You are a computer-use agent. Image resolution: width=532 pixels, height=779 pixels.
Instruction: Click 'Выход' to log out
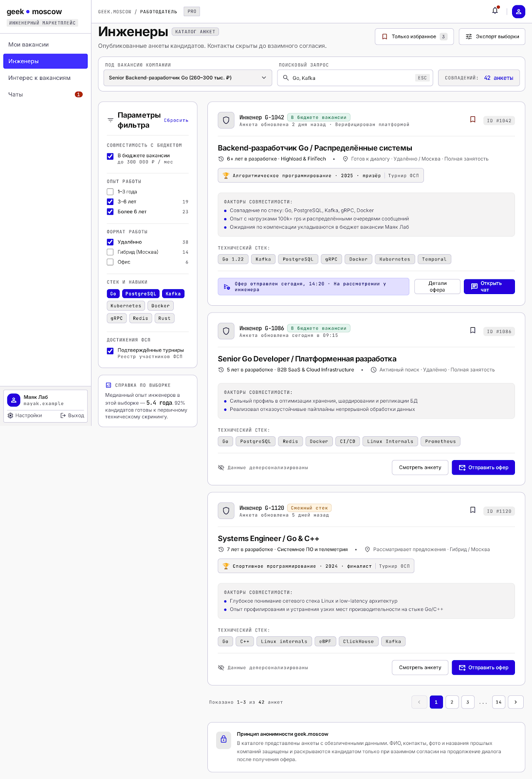(72, 416)
